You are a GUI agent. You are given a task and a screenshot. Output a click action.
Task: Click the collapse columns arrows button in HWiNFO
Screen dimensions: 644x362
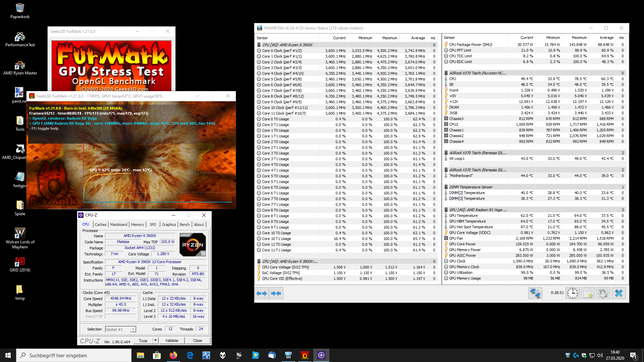coord(276,293)
